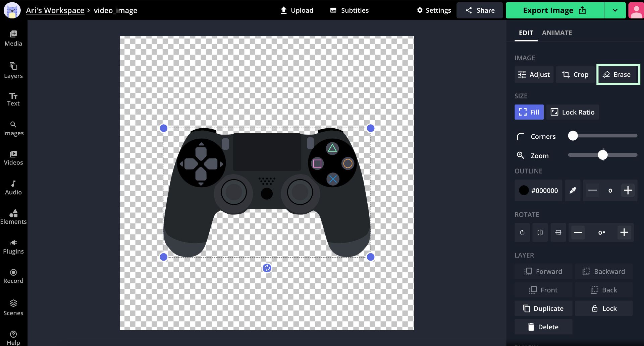Viewport: 644px width, 346px height.
Task: Toggle Lock Ratio for the image
Action: click(x=573, y=112)
